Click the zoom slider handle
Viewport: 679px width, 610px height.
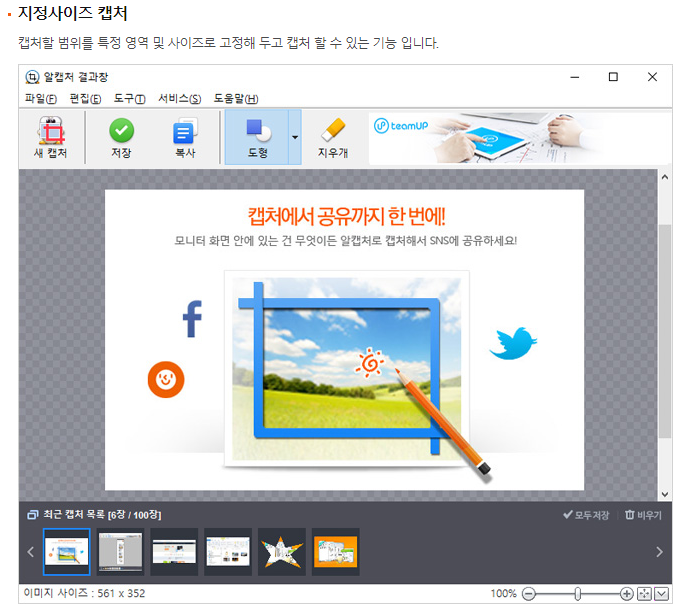coord(578,594)
